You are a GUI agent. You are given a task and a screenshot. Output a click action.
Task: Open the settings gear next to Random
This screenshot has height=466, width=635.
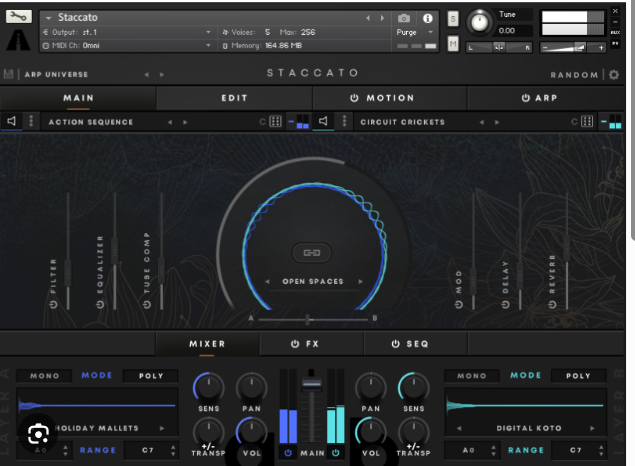614,74
